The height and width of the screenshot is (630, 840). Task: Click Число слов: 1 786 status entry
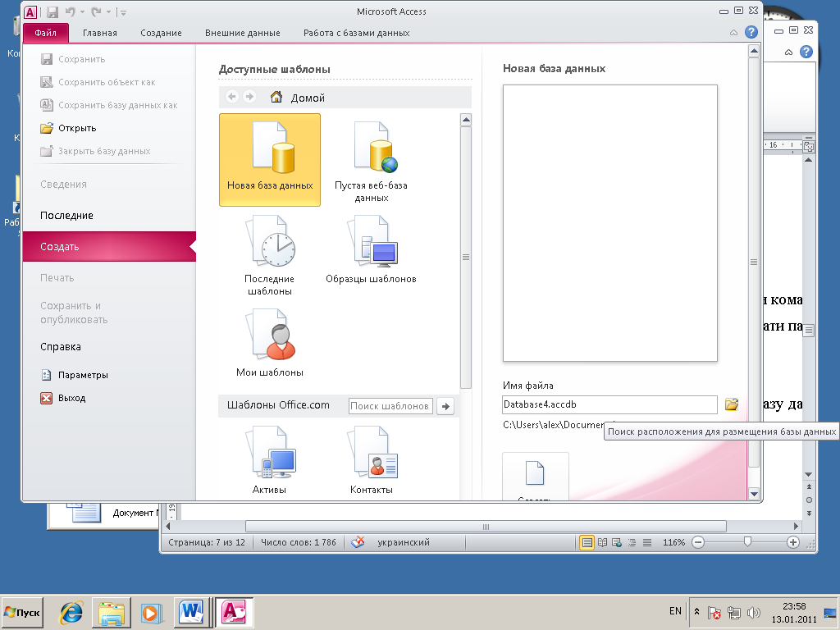(x=299, y=543)
